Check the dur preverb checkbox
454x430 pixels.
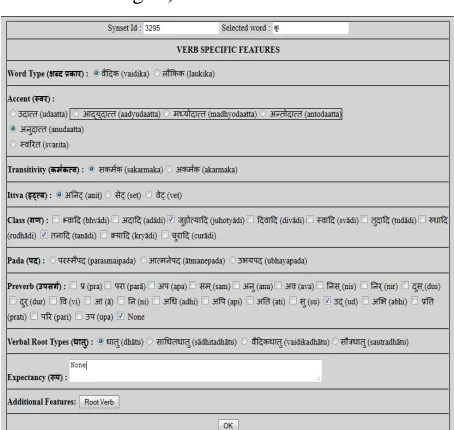pos(13,301)
